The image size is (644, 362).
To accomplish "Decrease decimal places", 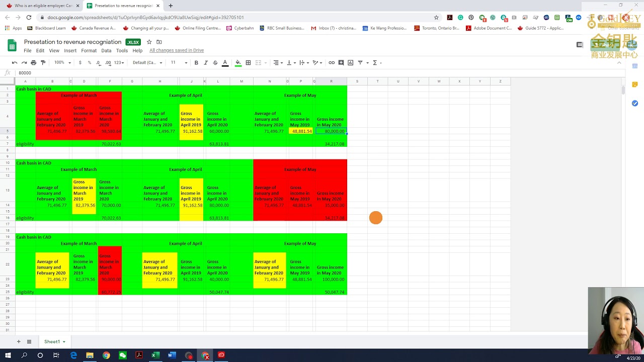I will (99, 63).
